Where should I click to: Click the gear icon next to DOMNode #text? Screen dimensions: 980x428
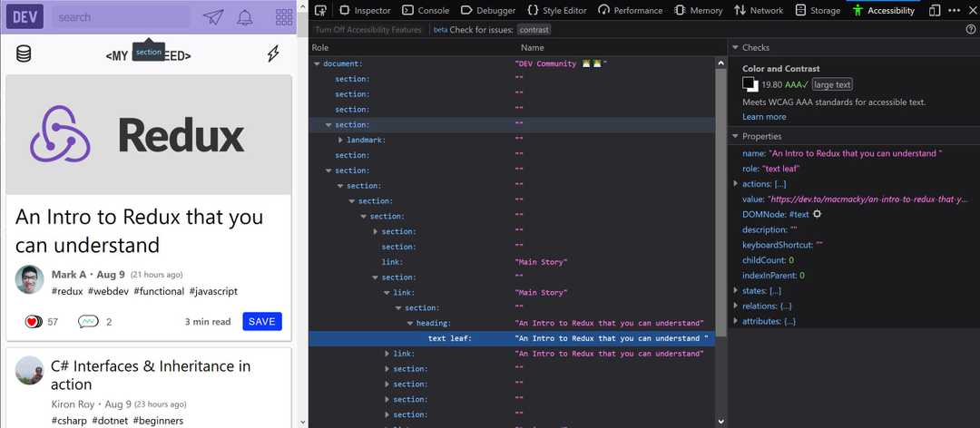pyautogui.click(x=817, y=214)
